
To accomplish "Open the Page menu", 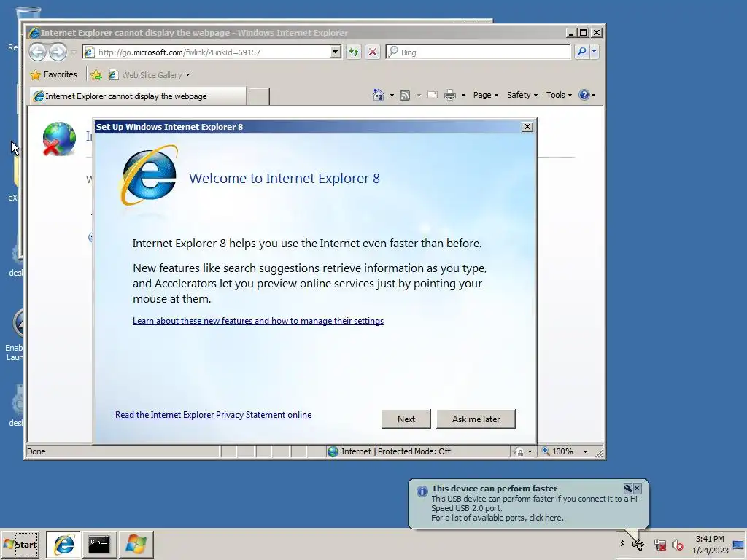I will click(485, 95).
